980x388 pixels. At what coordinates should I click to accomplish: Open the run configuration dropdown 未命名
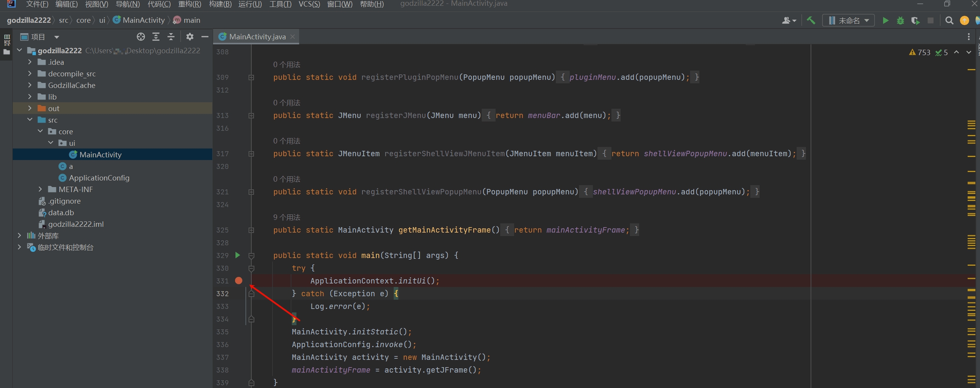pos(849,20)
